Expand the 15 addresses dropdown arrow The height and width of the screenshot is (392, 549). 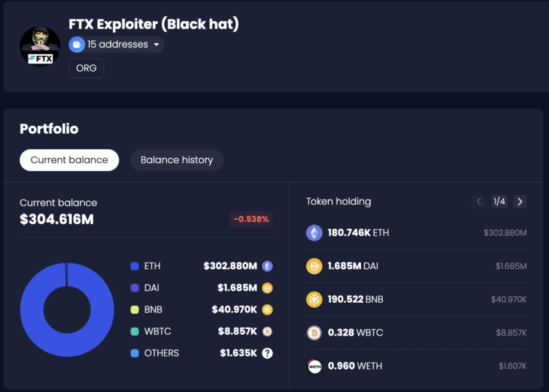(x=157, y=45)
